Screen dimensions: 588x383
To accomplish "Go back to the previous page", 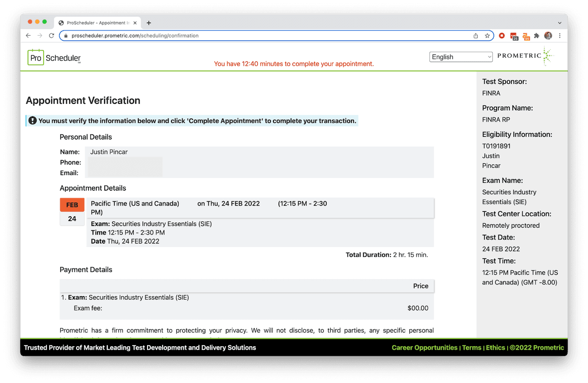I will click(x=28, y=36).
